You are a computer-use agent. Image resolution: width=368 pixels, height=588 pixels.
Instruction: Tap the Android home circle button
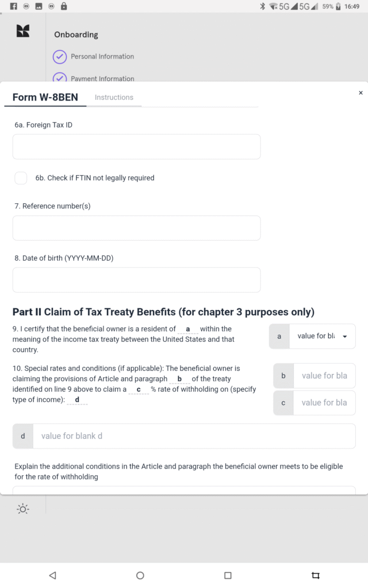click(x=140, y=575)
